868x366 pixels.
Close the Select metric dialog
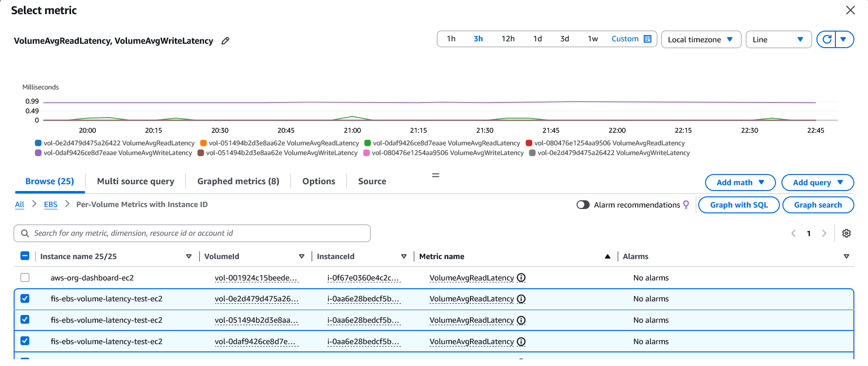(850, 10)
